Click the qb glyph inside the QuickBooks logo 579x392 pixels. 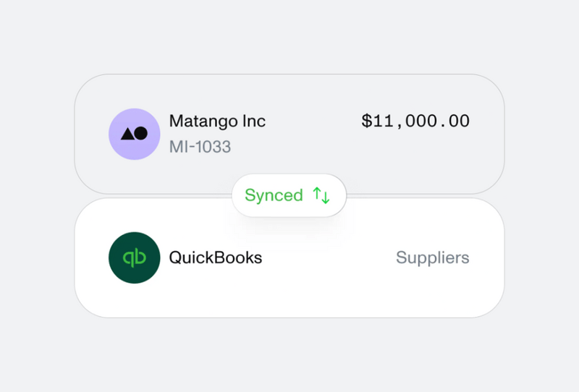(134, 257)
